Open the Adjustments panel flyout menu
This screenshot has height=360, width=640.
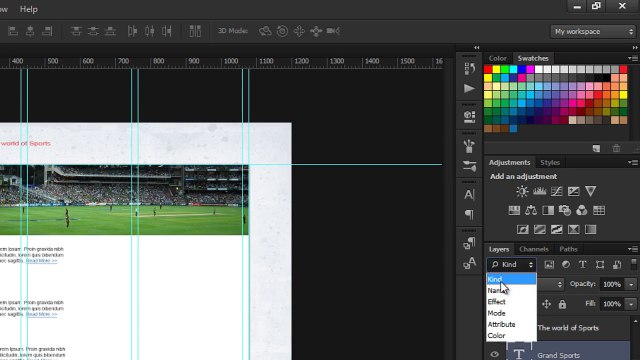[633, 162]
